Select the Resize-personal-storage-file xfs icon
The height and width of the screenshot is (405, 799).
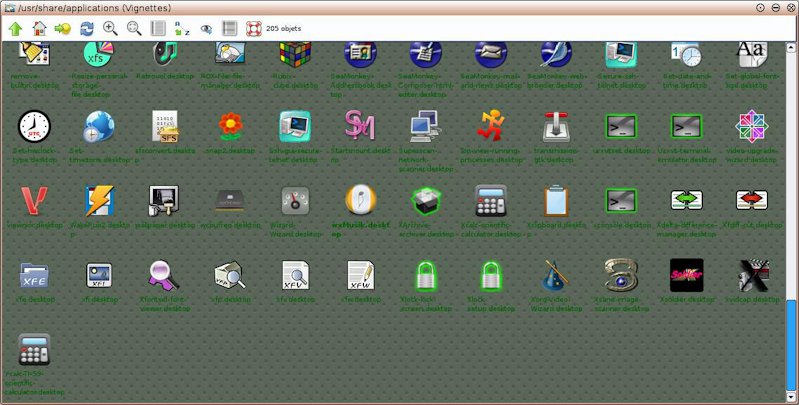[x=98, y=55]
